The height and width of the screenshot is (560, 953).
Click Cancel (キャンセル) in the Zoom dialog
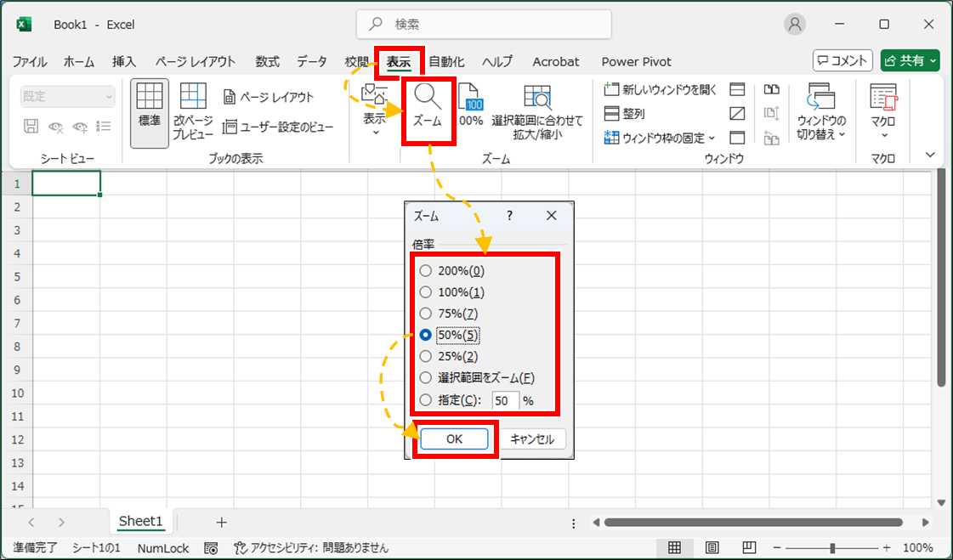531,438
